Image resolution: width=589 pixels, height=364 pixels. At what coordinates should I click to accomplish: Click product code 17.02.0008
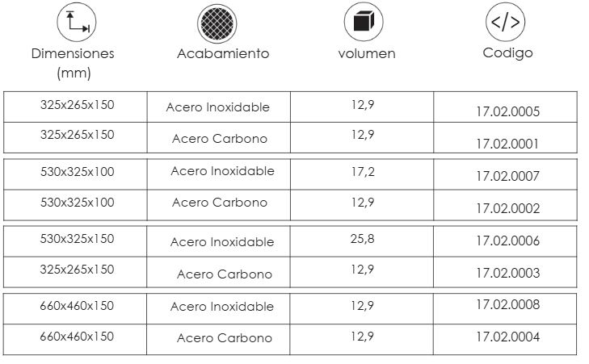[x=507, y=304]
